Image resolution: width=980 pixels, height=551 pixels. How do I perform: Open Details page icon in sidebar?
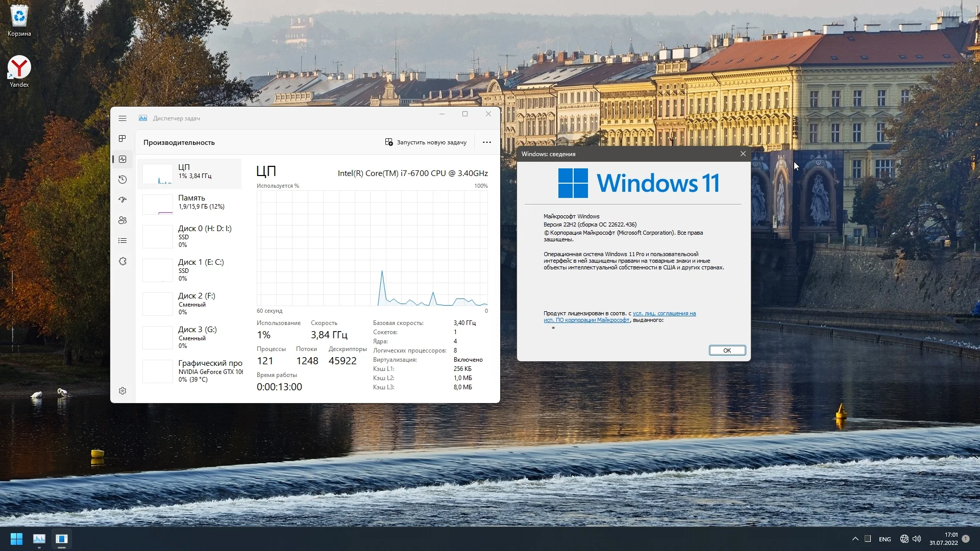click(x=122, y=241)
